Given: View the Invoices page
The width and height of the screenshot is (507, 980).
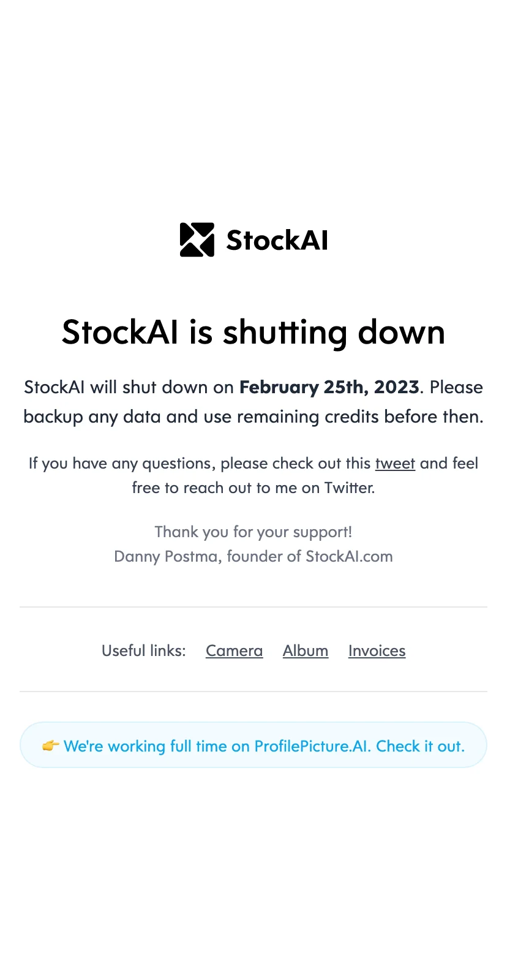Looking at the screenshot, I should click(x=377, y=650).
